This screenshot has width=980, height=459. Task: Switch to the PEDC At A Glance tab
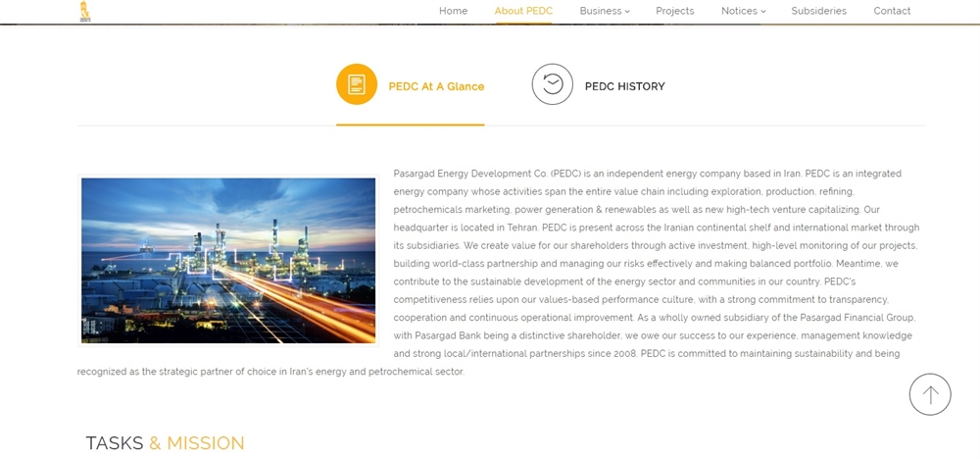pos(436,86)
